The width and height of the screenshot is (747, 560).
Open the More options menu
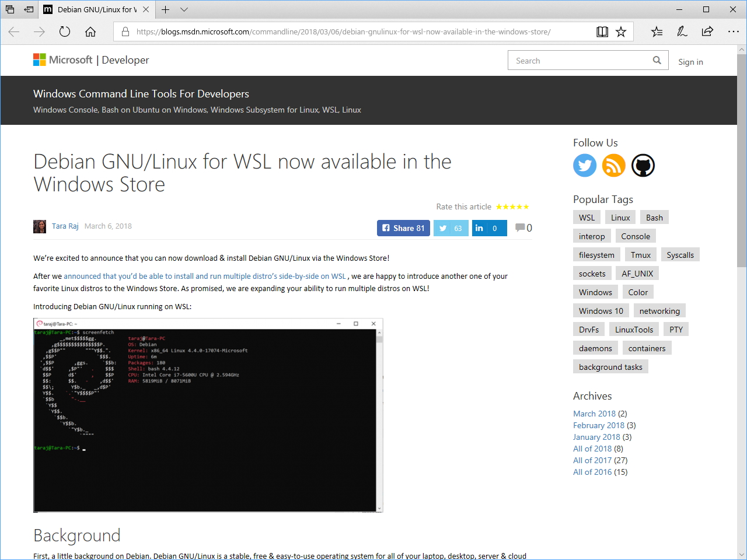(x=733, y=32)
